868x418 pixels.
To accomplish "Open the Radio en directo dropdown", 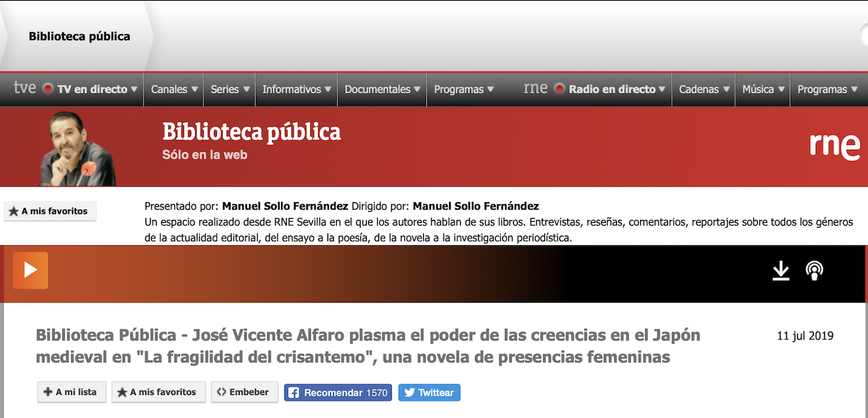I will 616,89.
